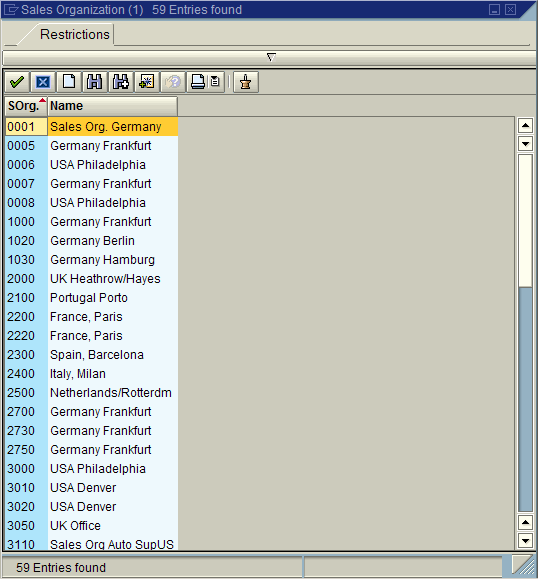Click the new selection blank page icon
Screen dimensions: 538x580
point(69,82)
